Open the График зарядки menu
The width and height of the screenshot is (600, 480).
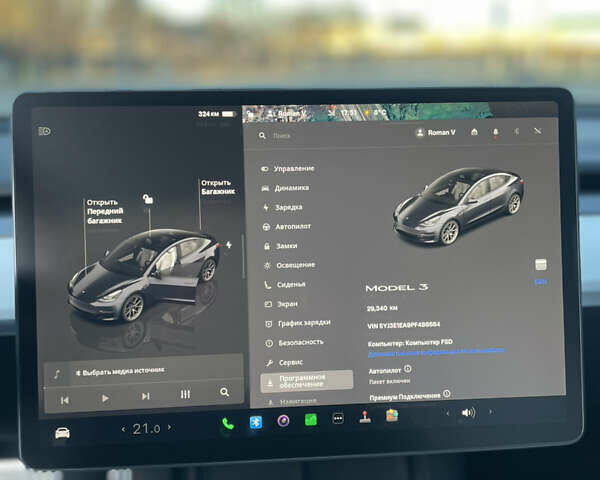tap(298, 323)
